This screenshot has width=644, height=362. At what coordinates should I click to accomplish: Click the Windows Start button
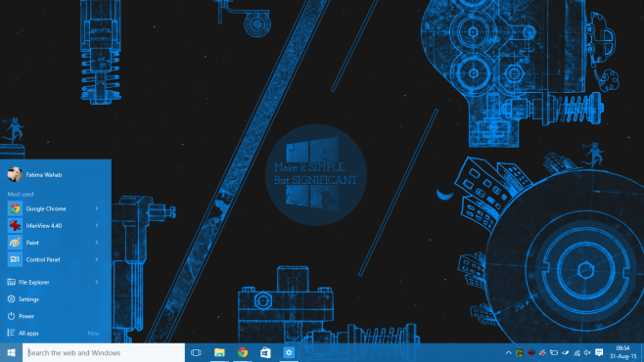point(11,352)
